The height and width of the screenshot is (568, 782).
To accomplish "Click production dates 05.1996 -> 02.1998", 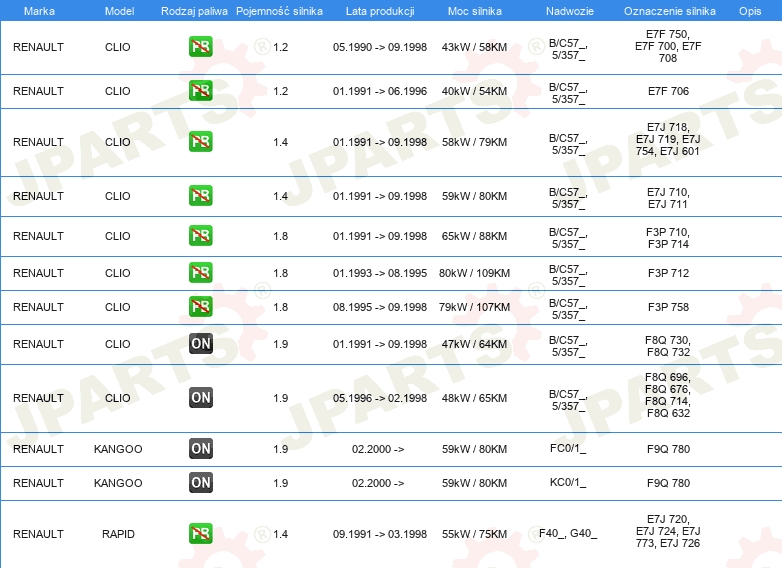I will [380, 398].
